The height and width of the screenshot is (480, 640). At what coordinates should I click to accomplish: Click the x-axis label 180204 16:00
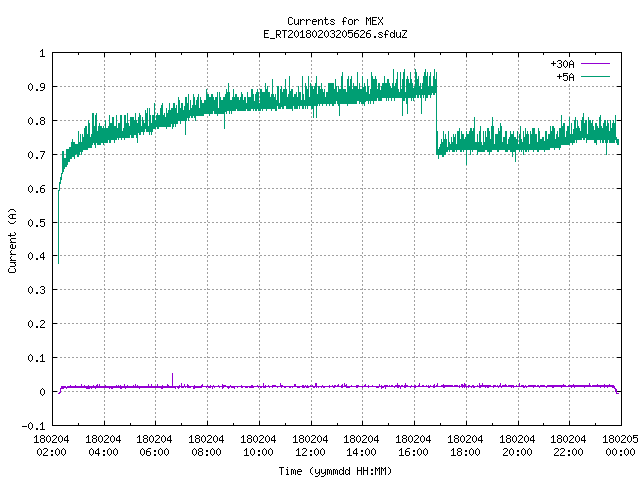click(413, 446)
